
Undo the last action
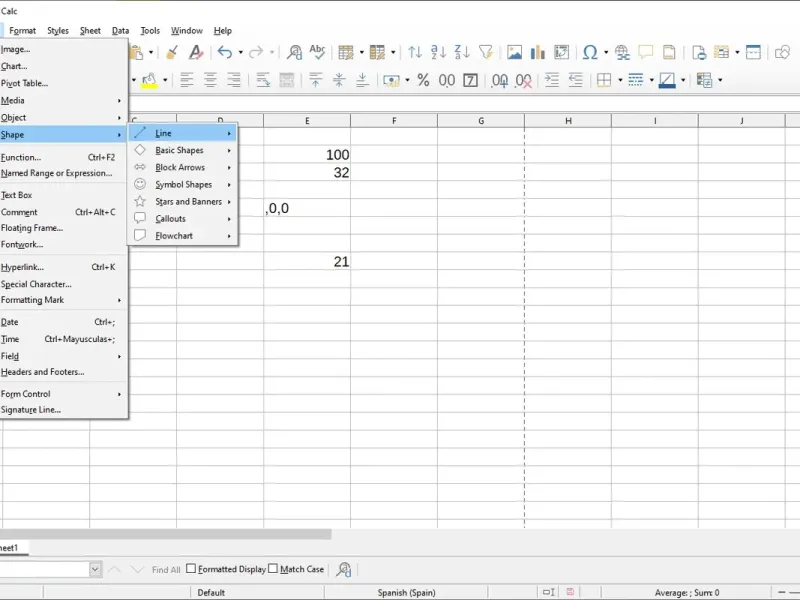tap(225, 52)
